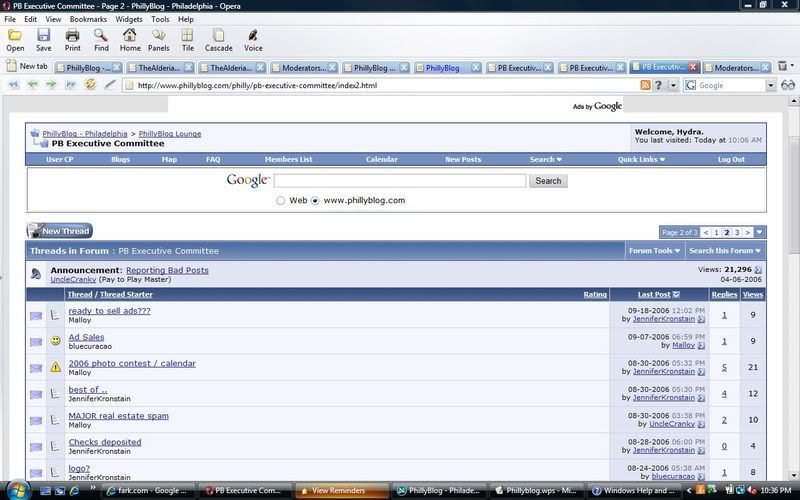Click the Save toolbar icon
800x500 pixels.
pyautogui.click(x=43, y=35)
